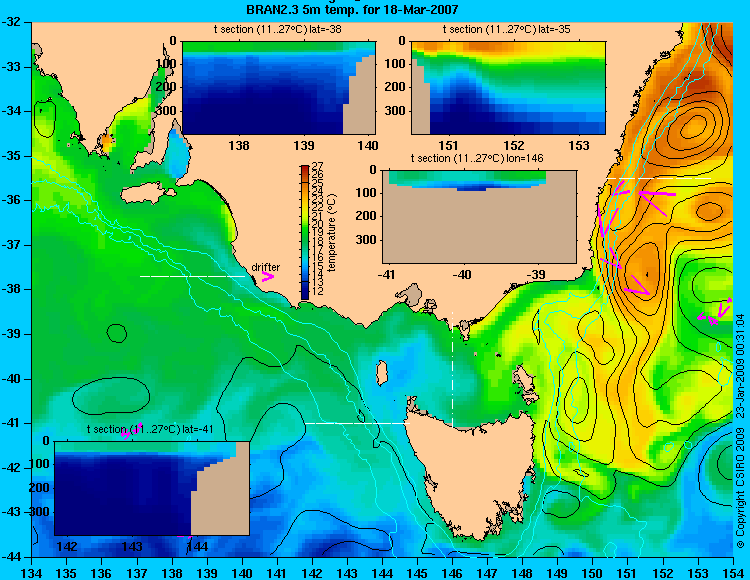Screen dimensions: 750x580
Task: Click the 150 label on main longitude axis
Action: (593, 572)
